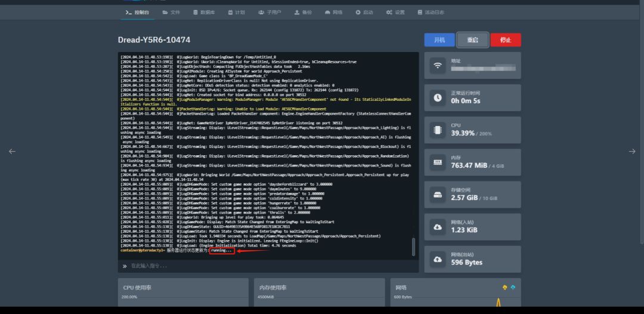Click the yellow icon in the 网络 chart header

pyautogui.click(x=505, y=287)
